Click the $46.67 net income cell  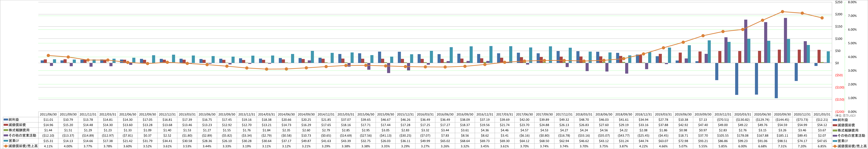point(385,120)
